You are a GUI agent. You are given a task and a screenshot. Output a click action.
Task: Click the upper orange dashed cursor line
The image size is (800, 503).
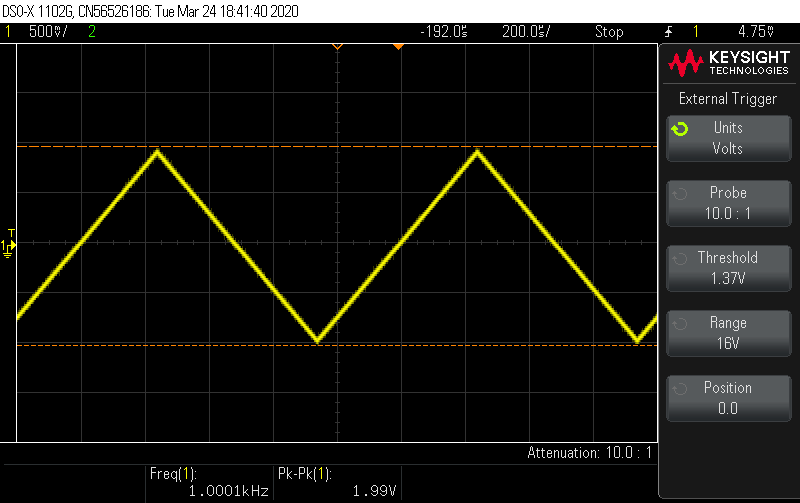pyautogui.click(x=337, y=146)
